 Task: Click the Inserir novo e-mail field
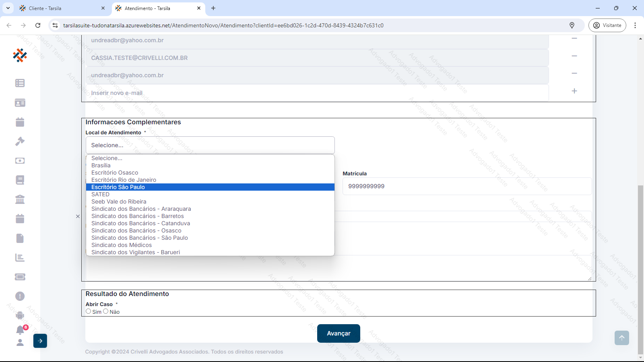coord(317,93)
